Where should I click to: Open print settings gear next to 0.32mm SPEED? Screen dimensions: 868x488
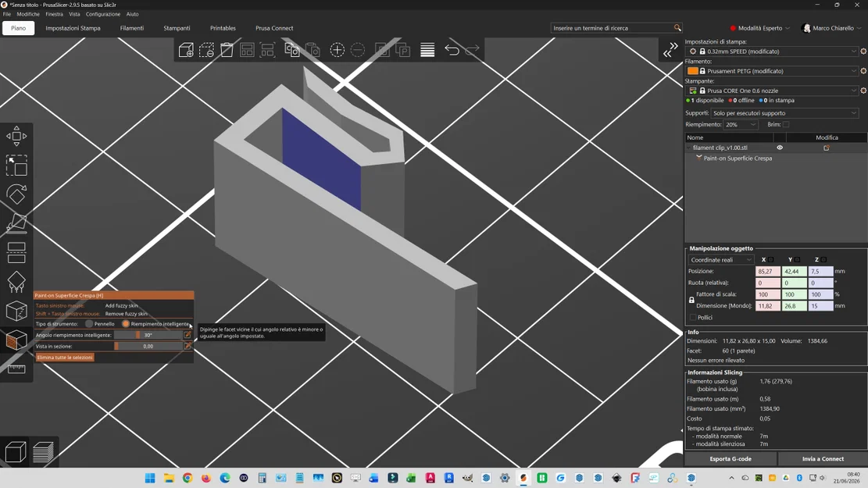(863, 51)
